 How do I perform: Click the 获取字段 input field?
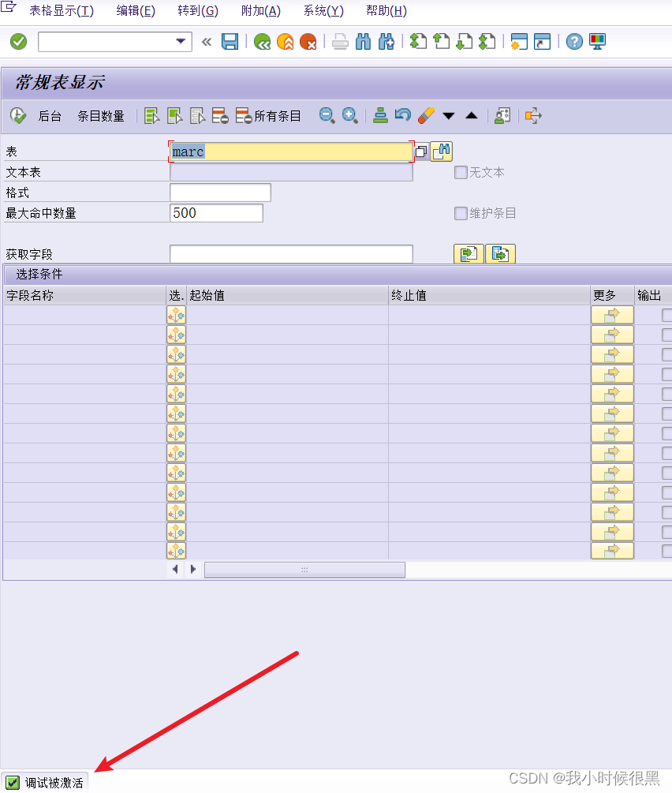(291, 254)
